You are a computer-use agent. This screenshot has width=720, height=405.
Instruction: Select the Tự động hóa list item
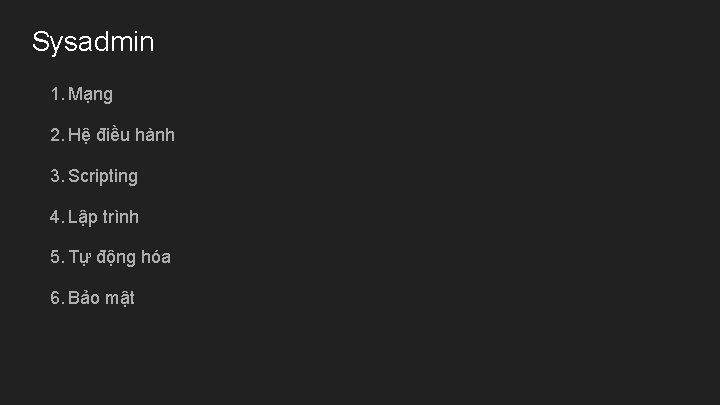click(x=119, y=258)
